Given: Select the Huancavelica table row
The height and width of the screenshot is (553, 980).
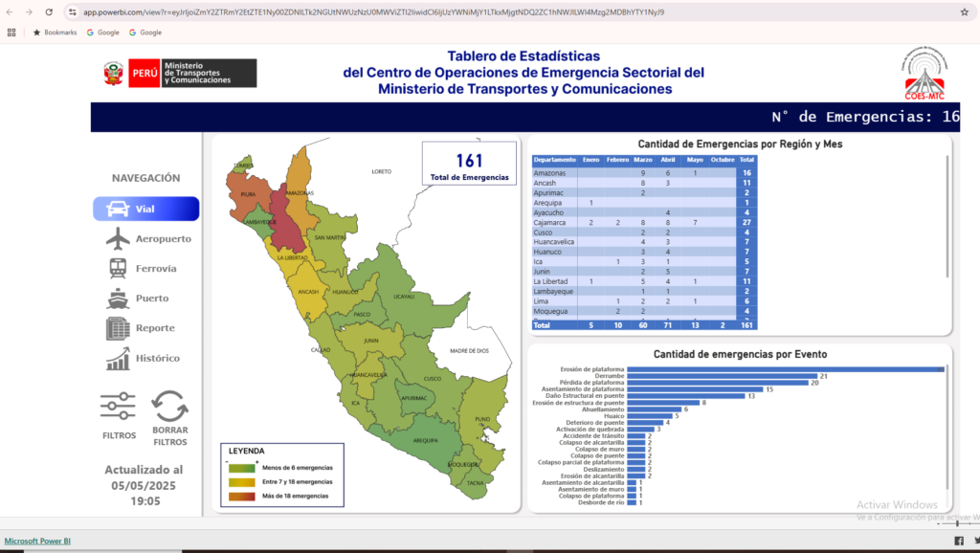Looking at the screenshot, I should [644, 242].
